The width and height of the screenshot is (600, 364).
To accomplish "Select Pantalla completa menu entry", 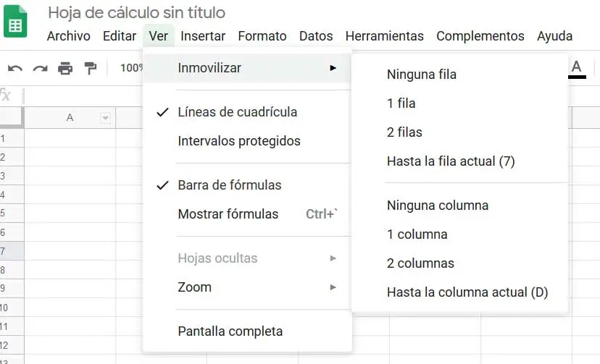I will 230,331.
